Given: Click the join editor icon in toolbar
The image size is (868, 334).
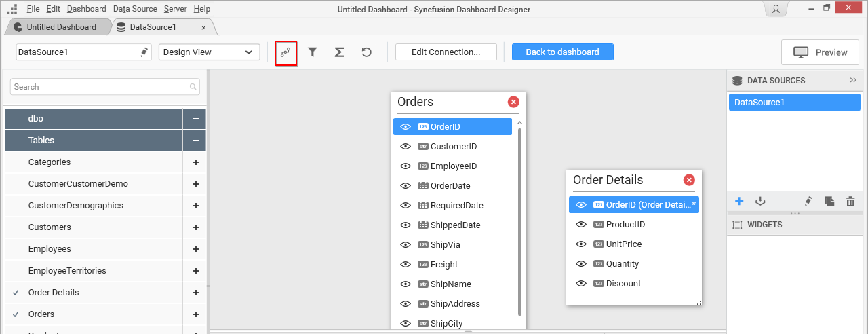Looking at the screenshot, I should tap(285, 52).
